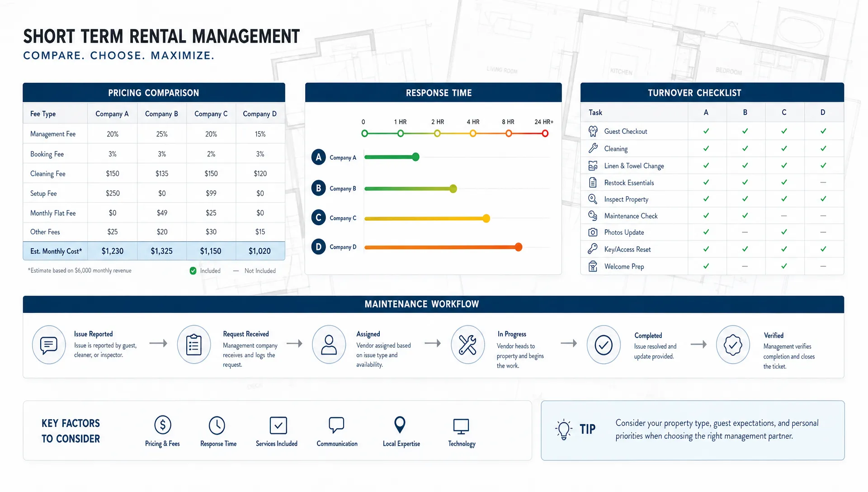Click Company D's checkmark for Key/Access Reset

coord(823,249)
